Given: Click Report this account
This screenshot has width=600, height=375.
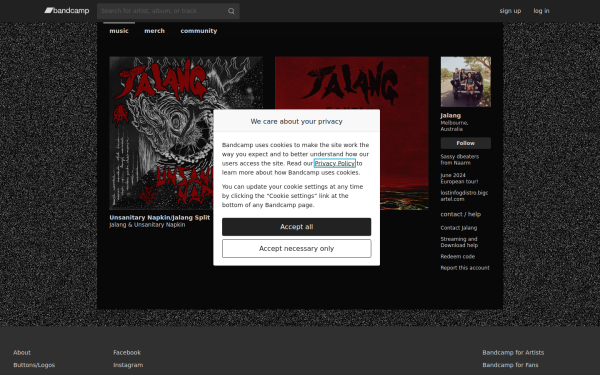Looking at the screenshot, I should click(465, 268).
